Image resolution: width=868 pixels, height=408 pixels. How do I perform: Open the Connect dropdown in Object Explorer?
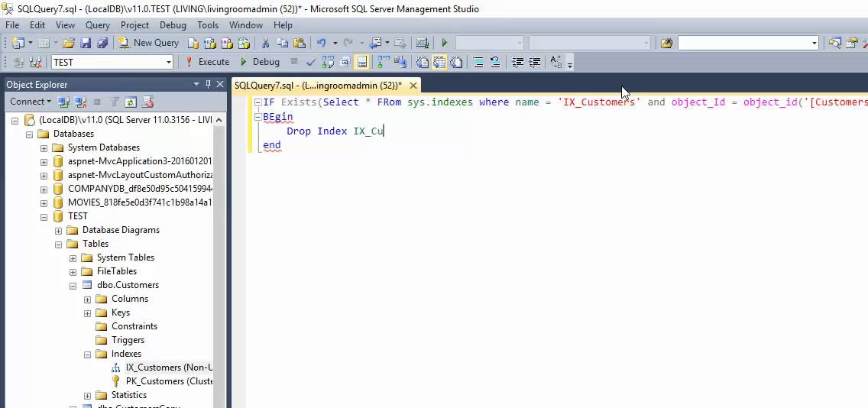31,102
